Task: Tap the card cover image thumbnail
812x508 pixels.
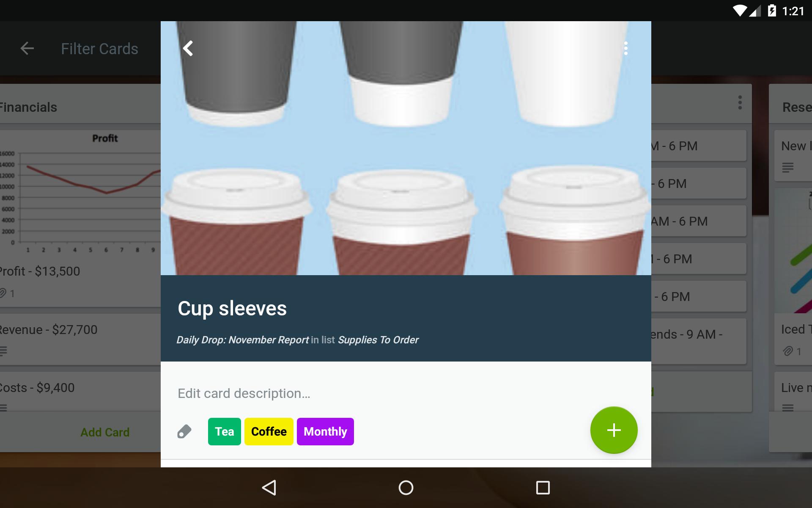Action: coord(406,149)
